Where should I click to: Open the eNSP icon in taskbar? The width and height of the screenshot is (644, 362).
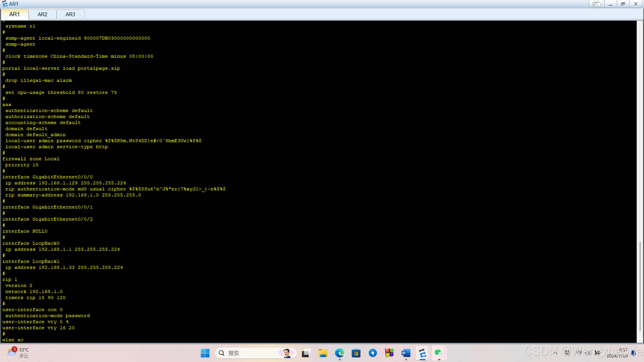click(423, 353)
